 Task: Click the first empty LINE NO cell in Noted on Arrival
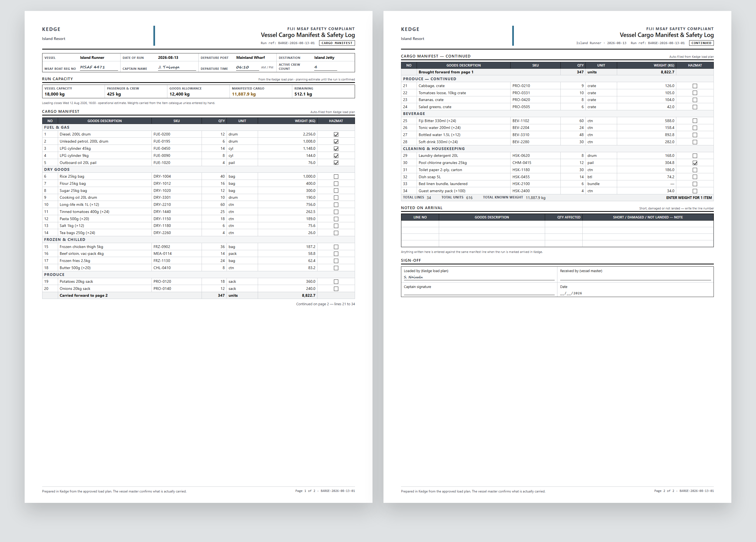click(x=420, y=224)
